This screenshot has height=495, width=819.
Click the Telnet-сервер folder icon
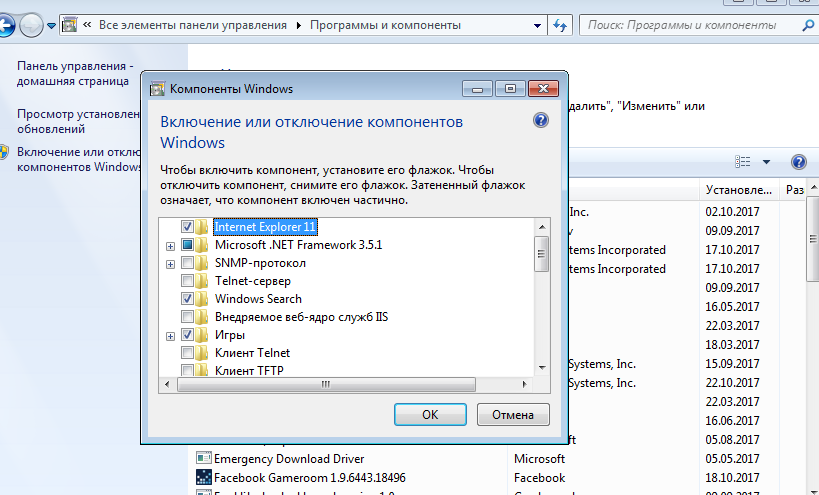coord(202,281)
